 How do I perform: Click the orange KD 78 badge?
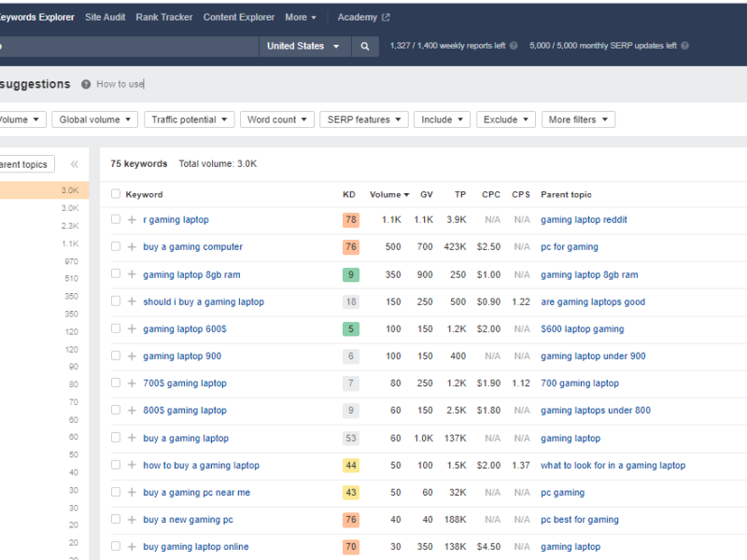pyautogui.click(x=350, y=220)
